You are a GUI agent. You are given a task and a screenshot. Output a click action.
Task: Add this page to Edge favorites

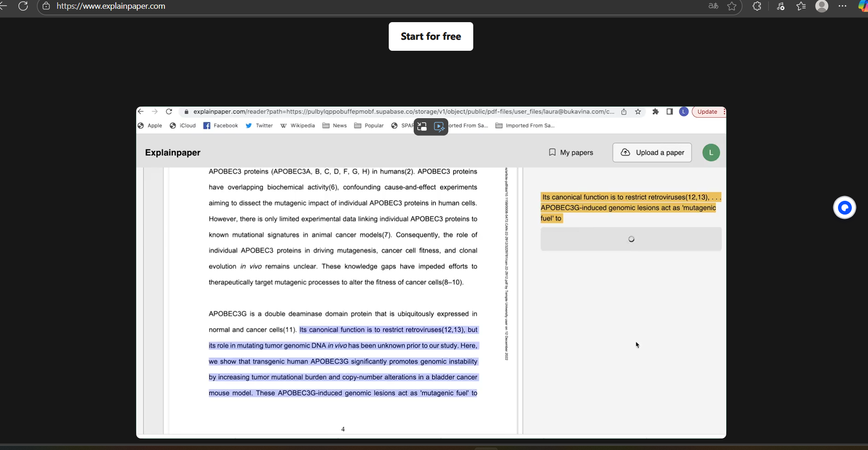(732, 6)
